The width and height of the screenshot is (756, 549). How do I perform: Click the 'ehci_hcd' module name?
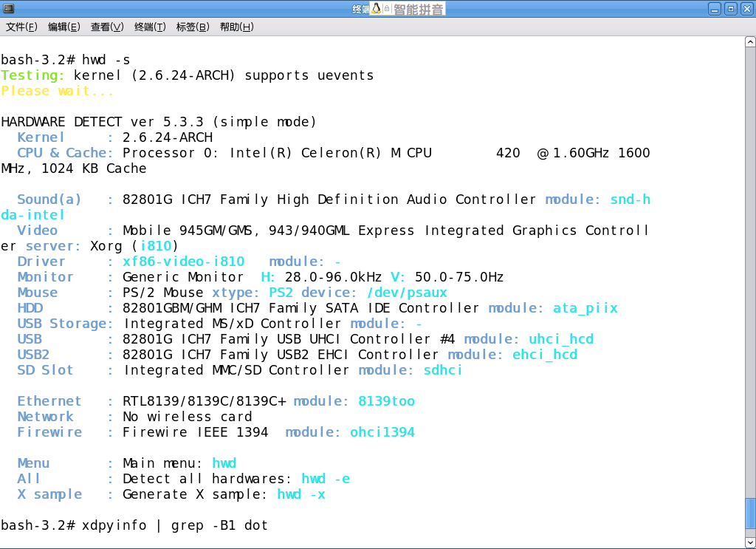point(545,354)
